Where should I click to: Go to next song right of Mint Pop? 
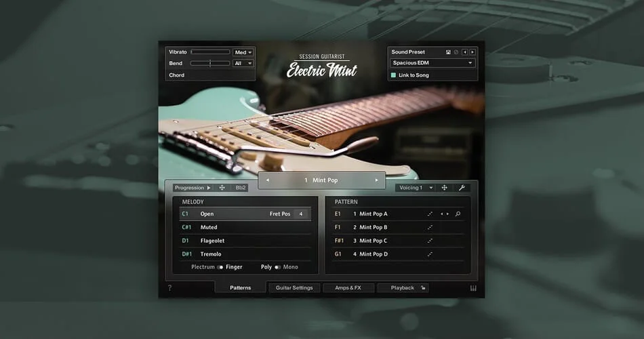[376, 180]
